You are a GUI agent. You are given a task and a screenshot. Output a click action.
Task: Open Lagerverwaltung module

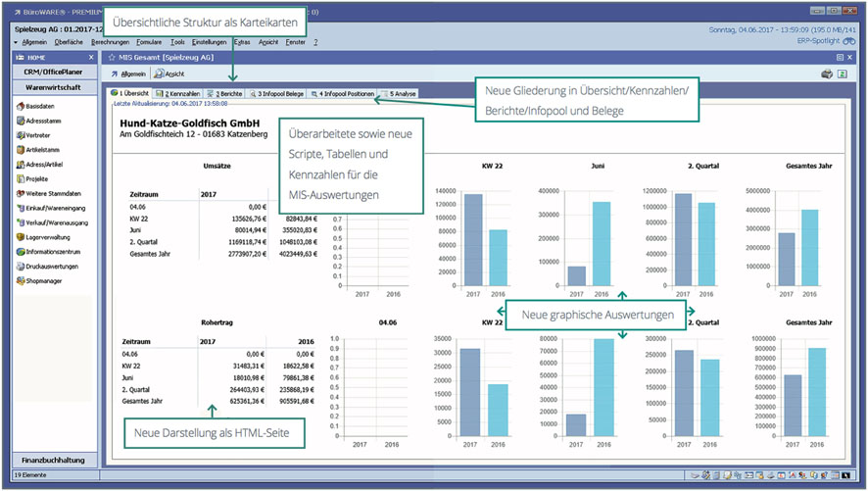(x=48, y=236)
